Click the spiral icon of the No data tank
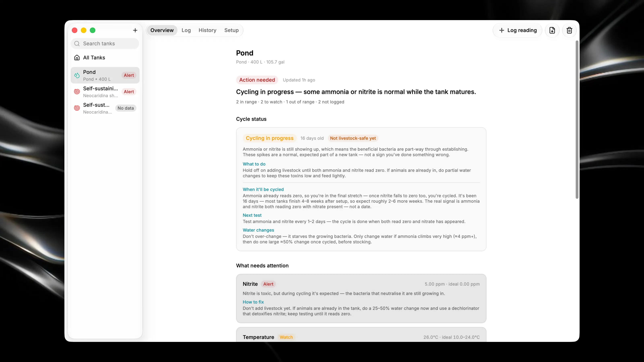 point(77,108)
